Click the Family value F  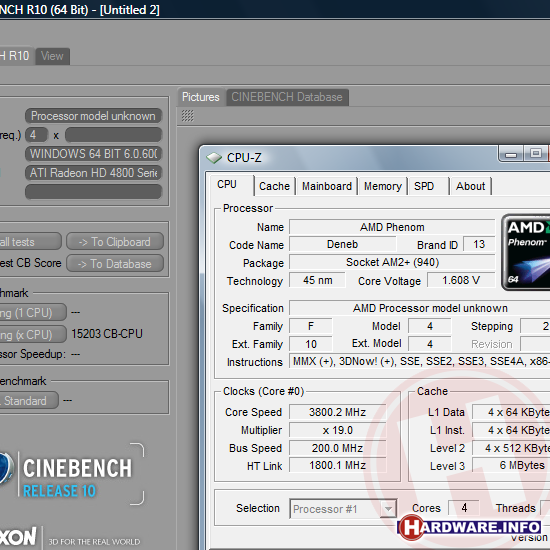(311, 326)
